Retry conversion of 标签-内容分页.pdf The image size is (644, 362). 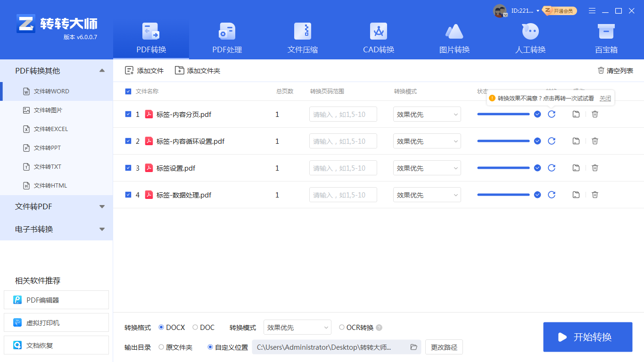(552, 114)
